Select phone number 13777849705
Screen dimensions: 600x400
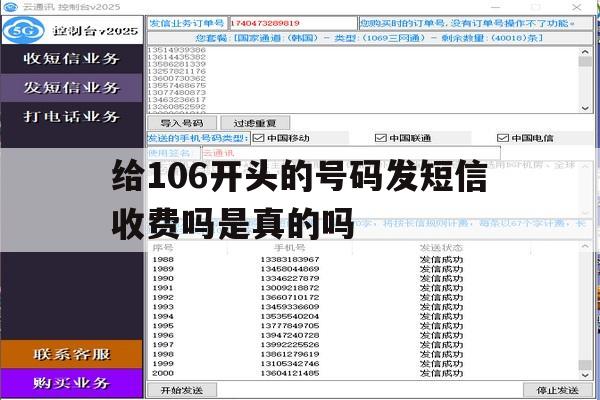(290, 326)
